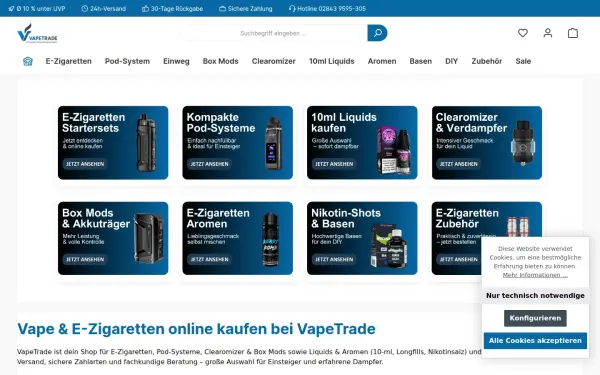Click the search magnifier button
600x375 pixels.
click(377, 33)
